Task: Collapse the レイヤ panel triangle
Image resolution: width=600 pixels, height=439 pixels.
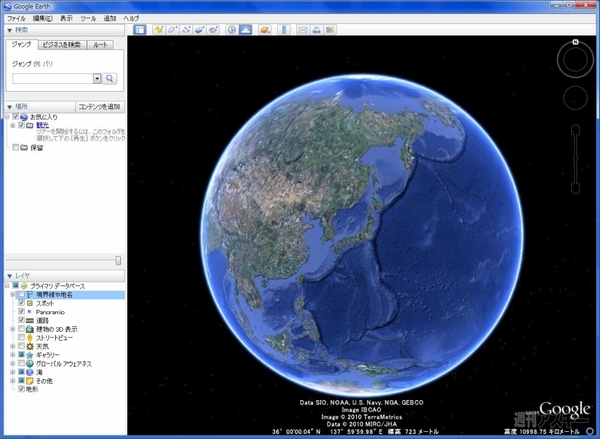Action: coord(10,276)
